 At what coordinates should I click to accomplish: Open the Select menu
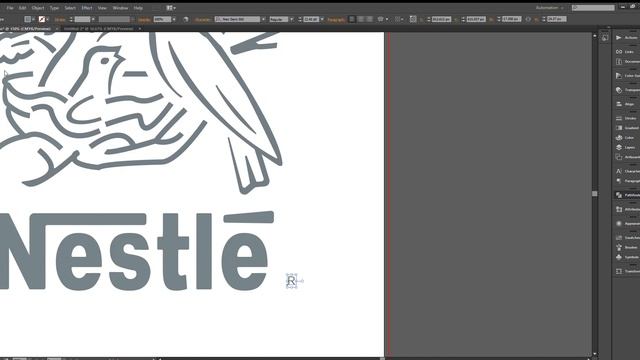click(70, 8)
